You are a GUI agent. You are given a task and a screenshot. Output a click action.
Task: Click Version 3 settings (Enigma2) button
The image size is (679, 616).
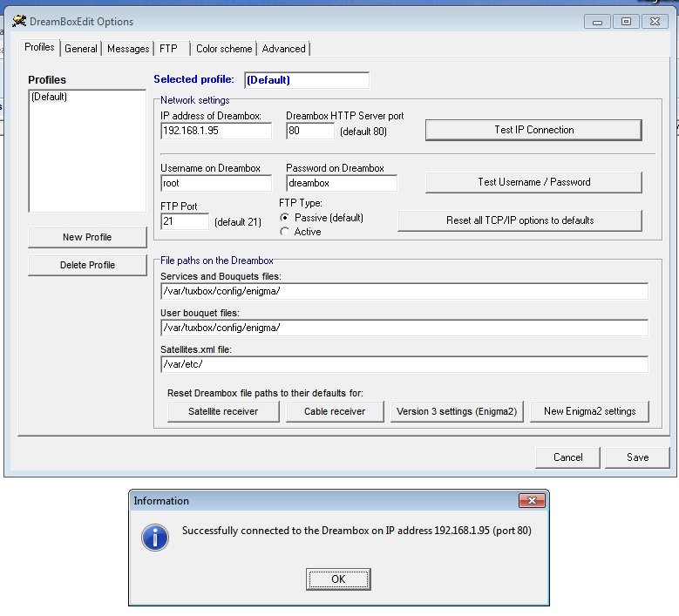[x=457, y=411]
